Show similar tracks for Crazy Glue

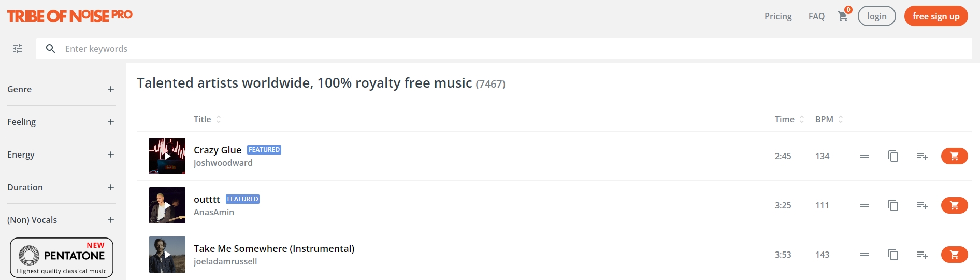864,156
